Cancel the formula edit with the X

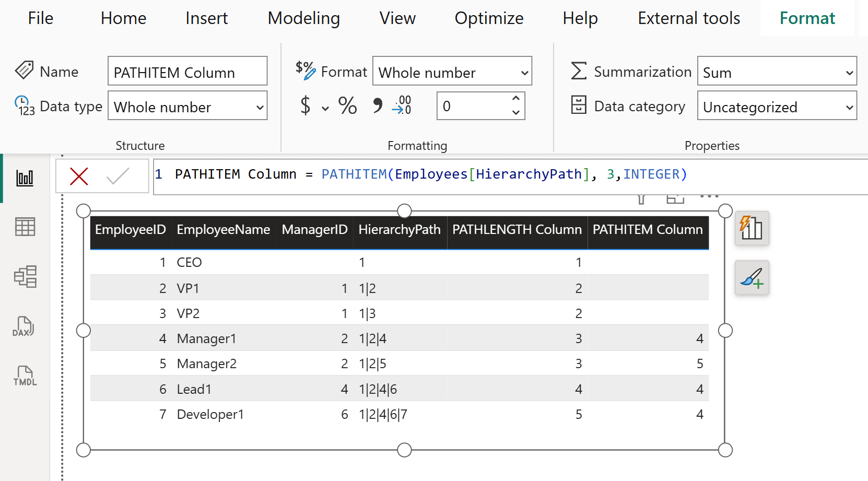coord(79,175)
